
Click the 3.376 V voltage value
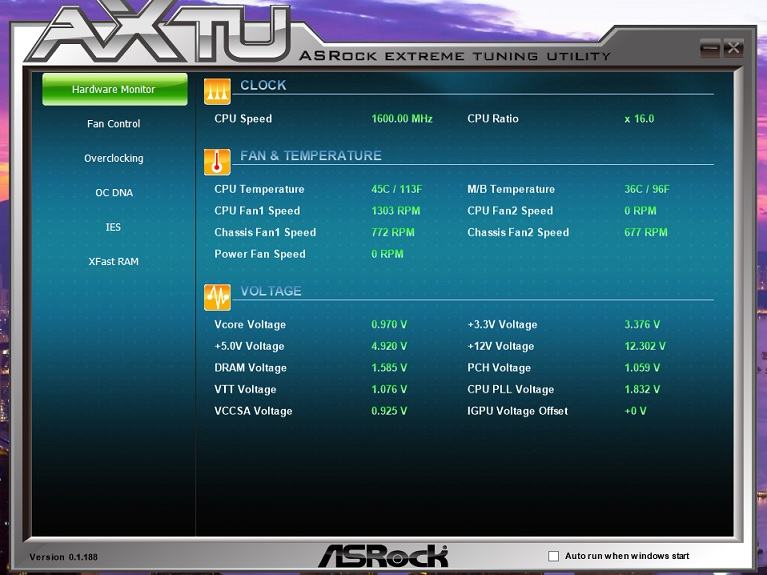click(642, 324)
